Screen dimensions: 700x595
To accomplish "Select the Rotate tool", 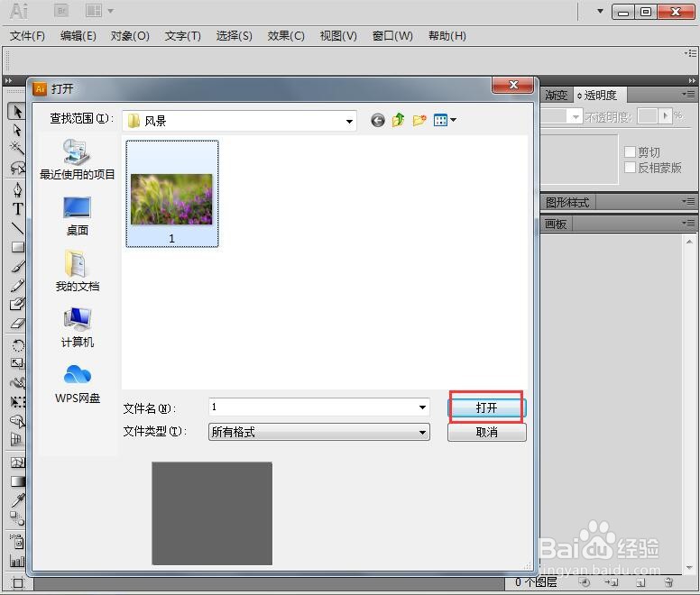I will tap(17, 344).
